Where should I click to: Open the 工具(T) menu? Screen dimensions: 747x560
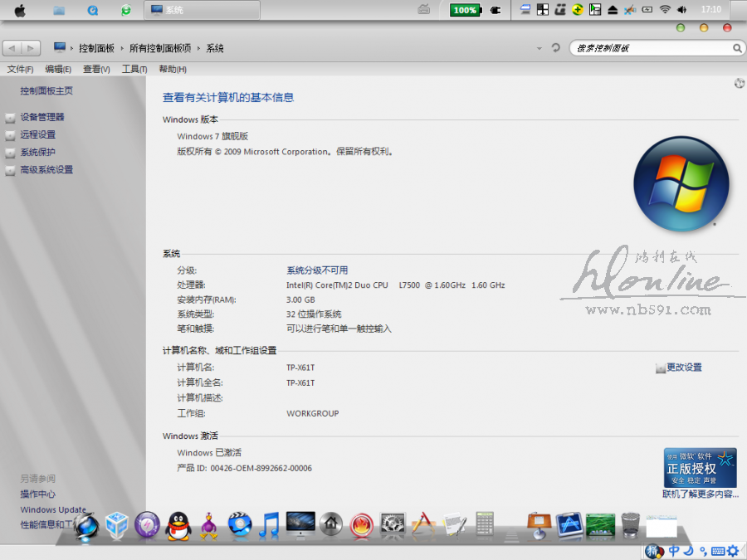[134, 70]
